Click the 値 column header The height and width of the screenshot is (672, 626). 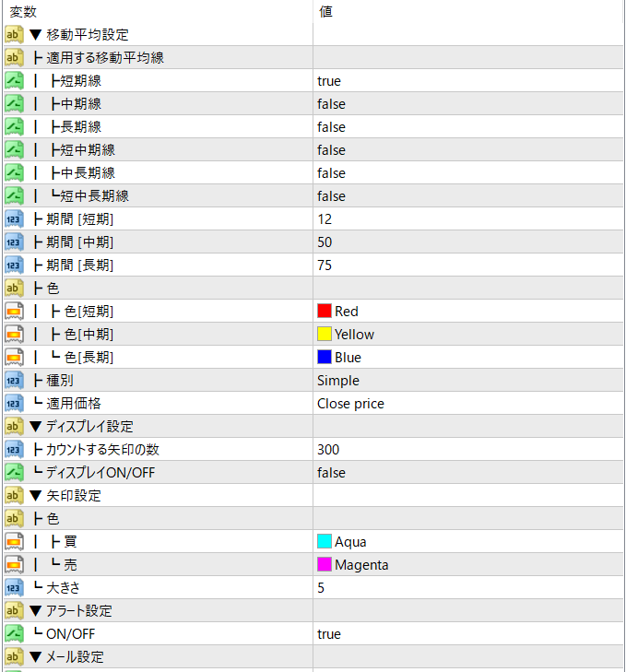click(325, 12)
